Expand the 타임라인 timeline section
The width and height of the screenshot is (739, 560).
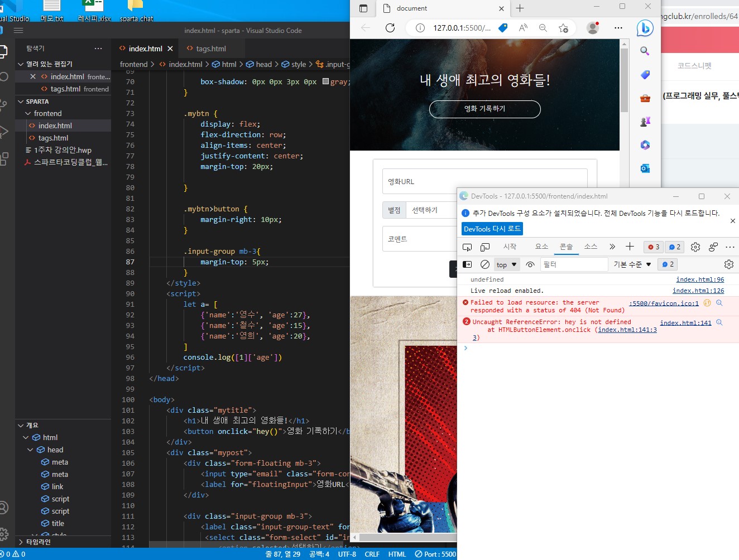[21, 542]
